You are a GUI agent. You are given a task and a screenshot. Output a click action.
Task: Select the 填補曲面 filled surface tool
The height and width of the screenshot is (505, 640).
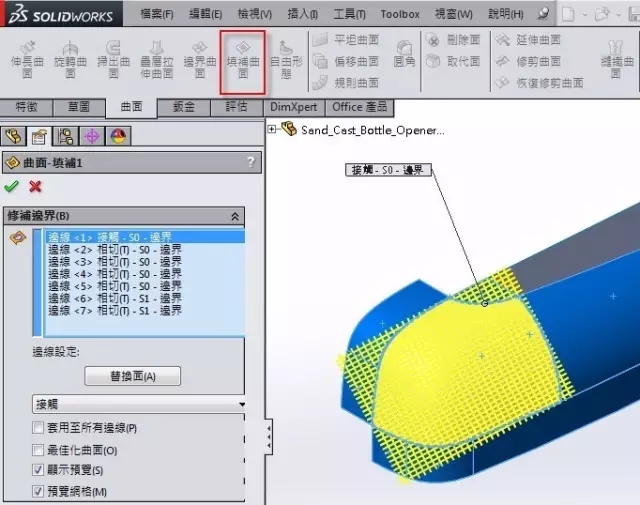243,60
